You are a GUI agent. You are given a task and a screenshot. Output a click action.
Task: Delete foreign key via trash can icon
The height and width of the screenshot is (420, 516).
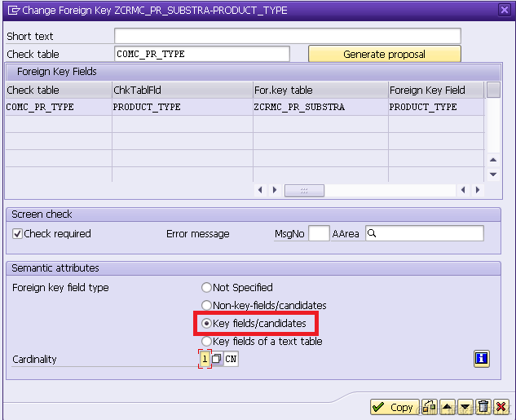tap(483, 407)
